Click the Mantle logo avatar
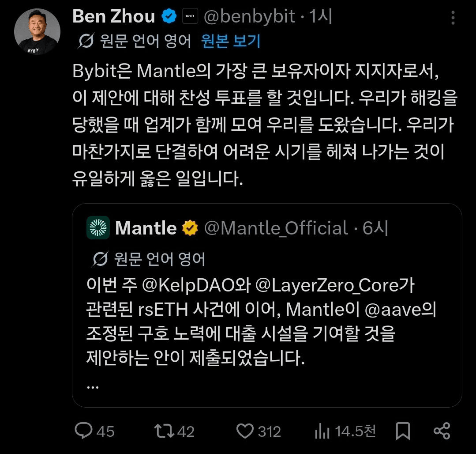Image resolution: width=476 pixels, height=454 pixels. tap(98, 228)
